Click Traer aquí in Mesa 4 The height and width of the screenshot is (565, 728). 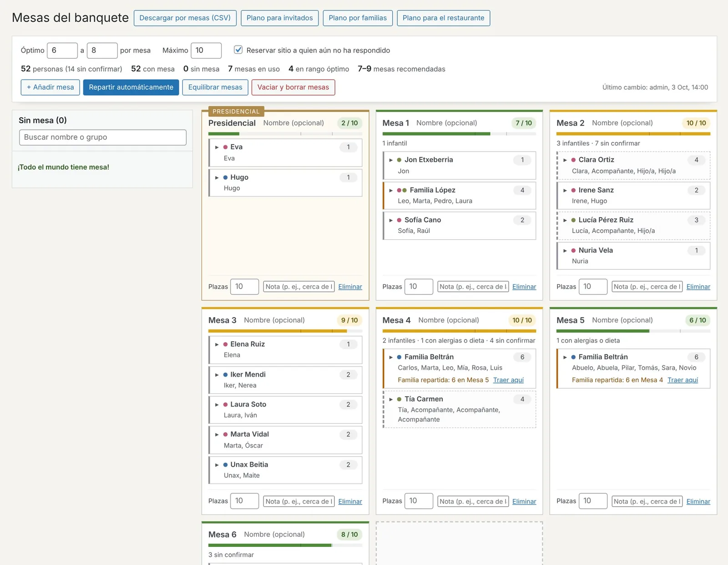click(508, 380)
